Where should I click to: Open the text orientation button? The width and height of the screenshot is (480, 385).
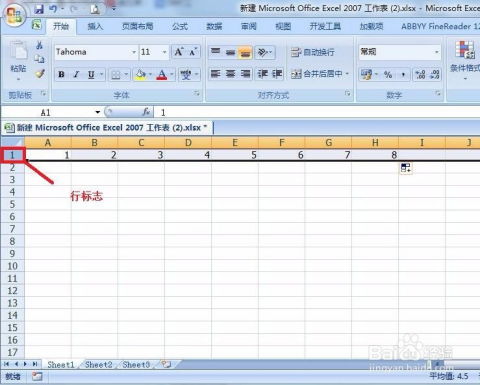point(265,52)
